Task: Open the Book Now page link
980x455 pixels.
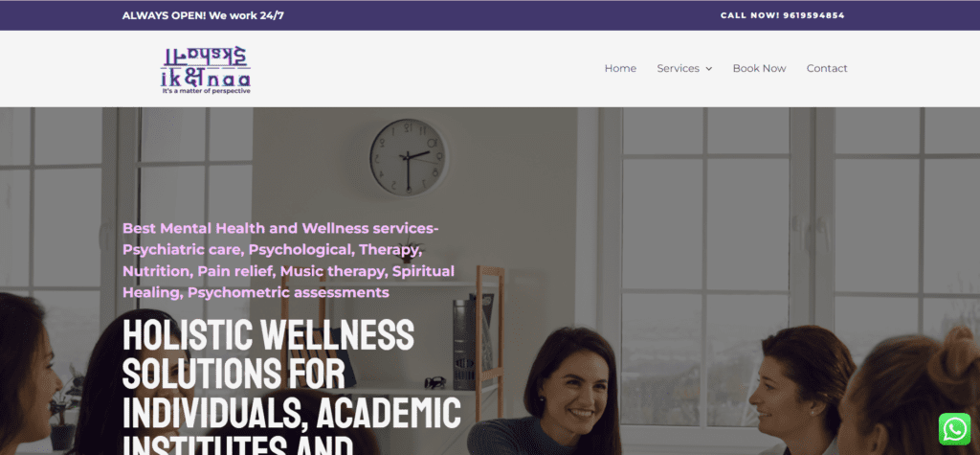Action: tap(759, 68)
